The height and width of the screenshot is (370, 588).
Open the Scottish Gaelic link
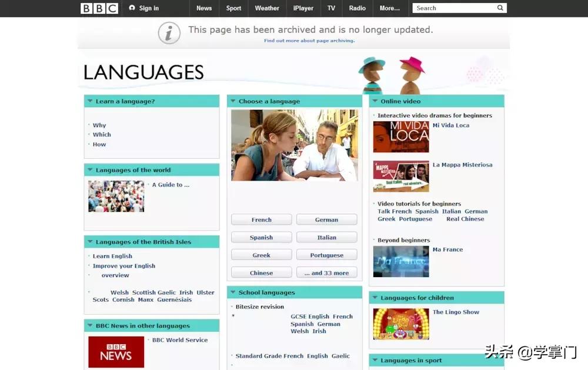[x=153, y=292]
